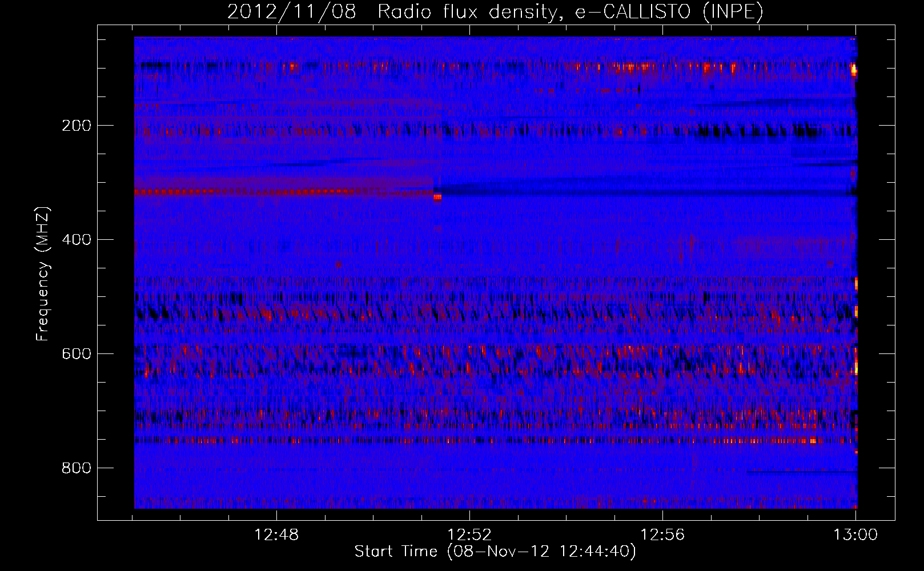Click the 800 frequency tick label
Image resolution: width=924 pixels, height=571 pixels.
(x=77, y=468)
